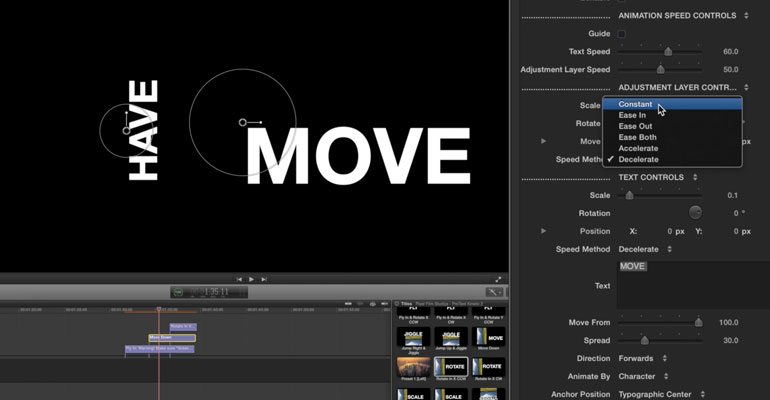Click the Spread value 30.0
This screenshot has width=770, height=400.
pos(730,341)
